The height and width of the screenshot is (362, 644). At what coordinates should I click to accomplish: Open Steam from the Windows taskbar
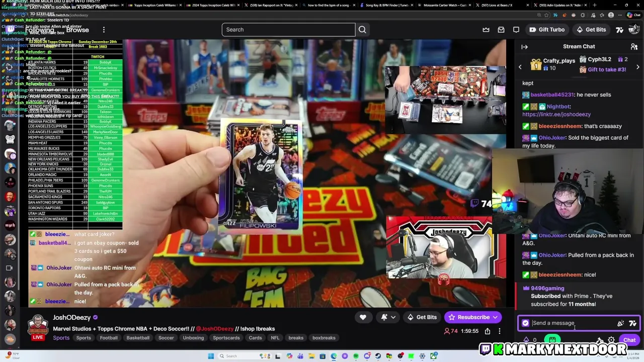(x=378, y=356)
